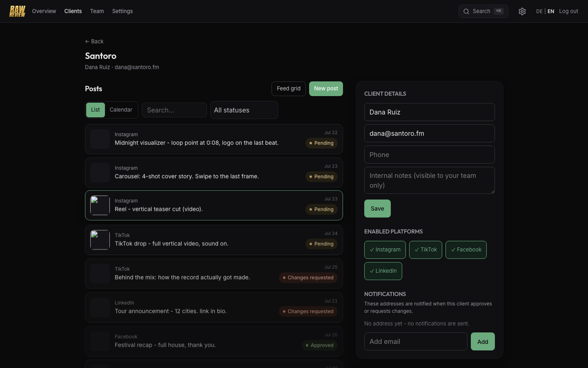This screenshot has width=588, height=368.
Task: Click the Phone input field
Action: click(430, 155)
